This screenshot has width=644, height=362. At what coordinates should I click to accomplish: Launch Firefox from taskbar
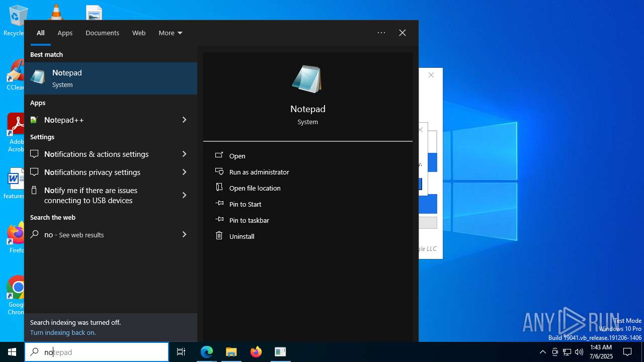click(256, 352)
